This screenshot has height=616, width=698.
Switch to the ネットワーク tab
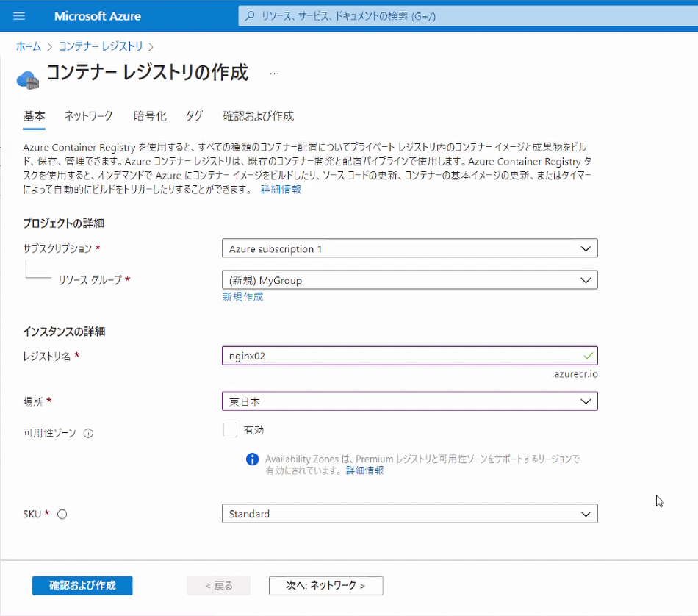click(x=89, y=116)
